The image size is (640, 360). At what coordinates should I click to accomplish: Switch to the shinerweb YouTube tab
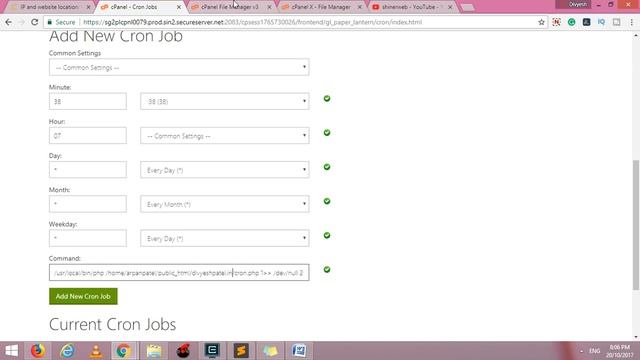tap(411, 7)
